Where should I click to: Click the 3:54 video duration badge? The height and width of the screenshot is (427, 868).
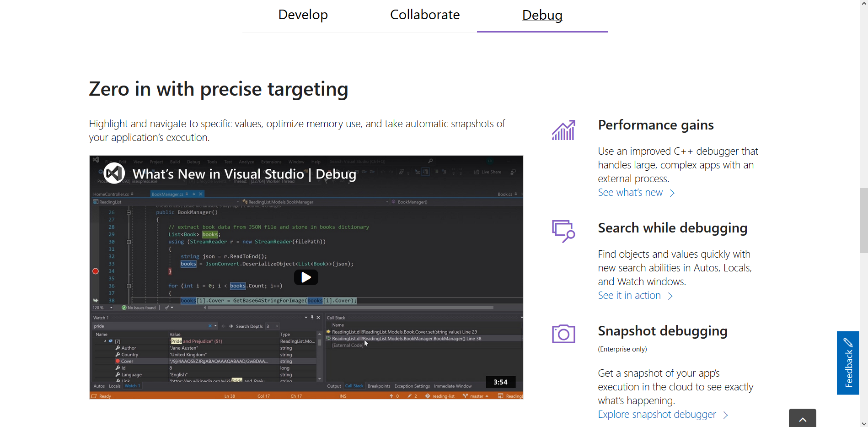[x=500, y=382]
